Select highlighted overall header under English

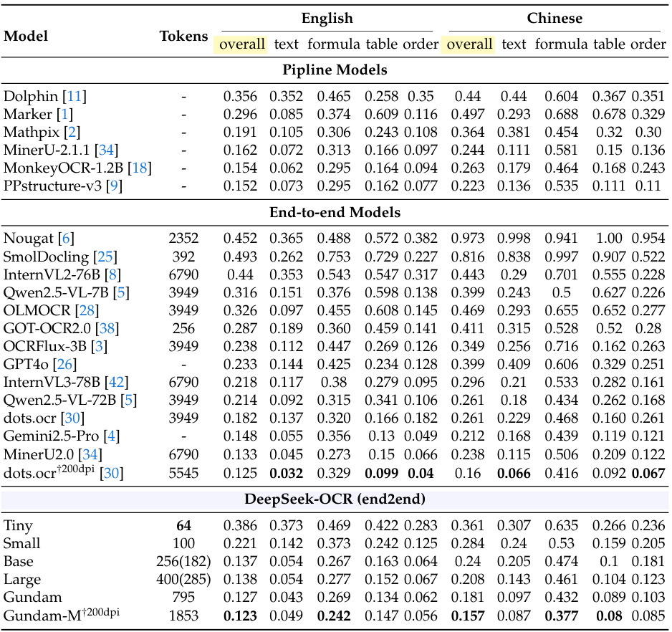click(x=241, y=44)
